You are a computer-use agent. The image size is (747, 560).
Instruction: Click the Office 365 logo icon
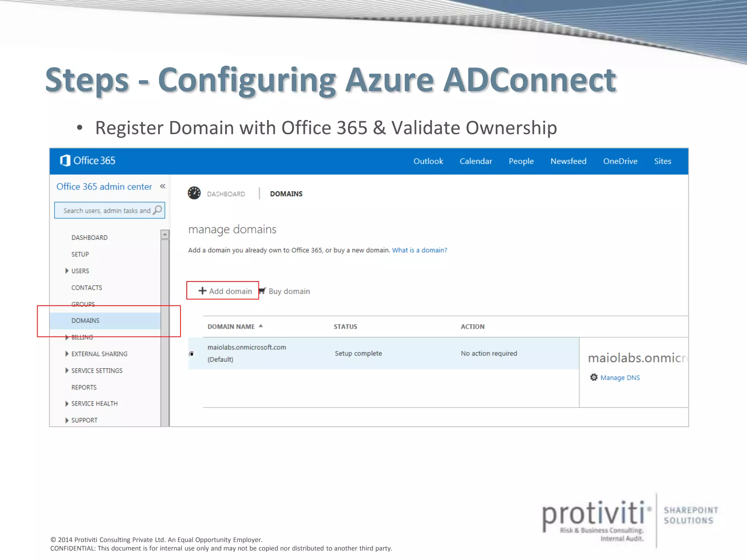[65, 160]
